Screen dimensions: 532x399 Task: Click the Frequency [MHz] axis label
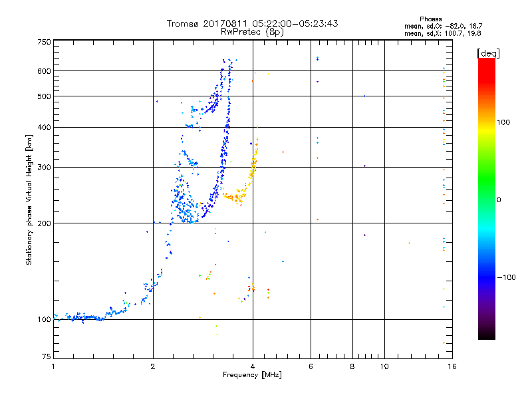coord(252,376)
